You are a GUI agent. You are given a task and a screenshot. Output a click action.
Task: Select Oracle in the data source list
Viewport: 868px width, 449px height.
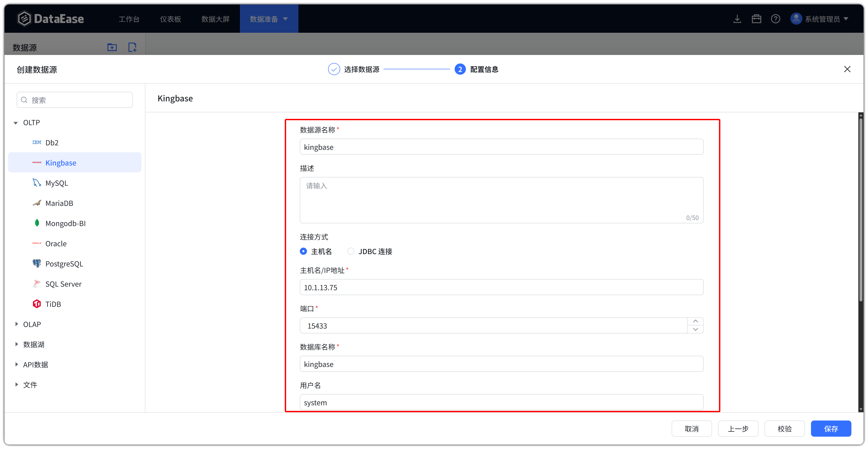pyautogui.click(x=75, y=244)
